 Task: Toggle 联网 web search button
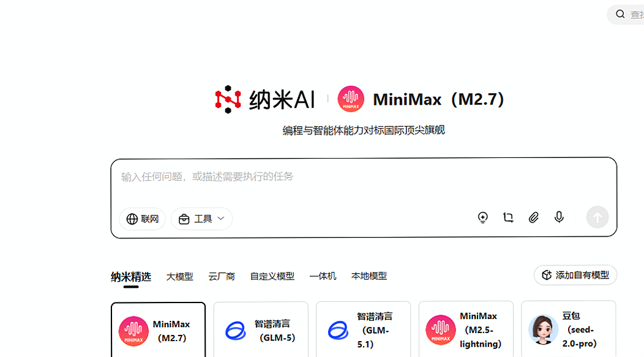143,219
